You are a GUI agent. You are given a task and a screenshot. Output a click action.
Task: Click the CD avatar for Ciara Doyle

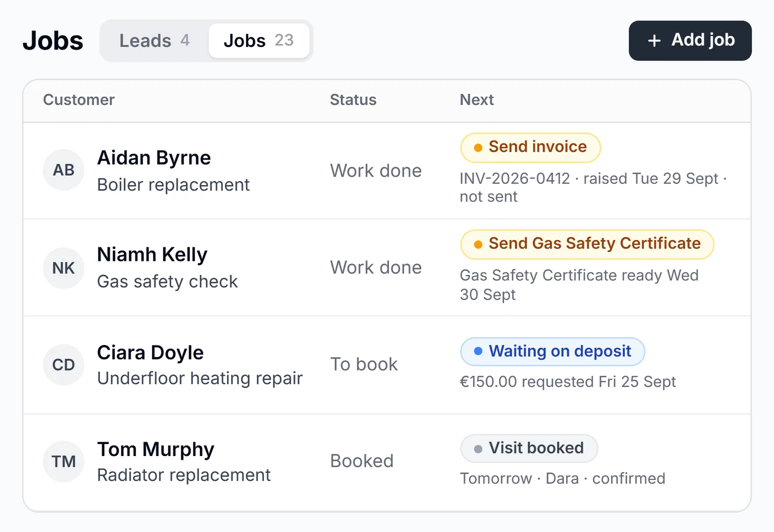pos(63,364)
